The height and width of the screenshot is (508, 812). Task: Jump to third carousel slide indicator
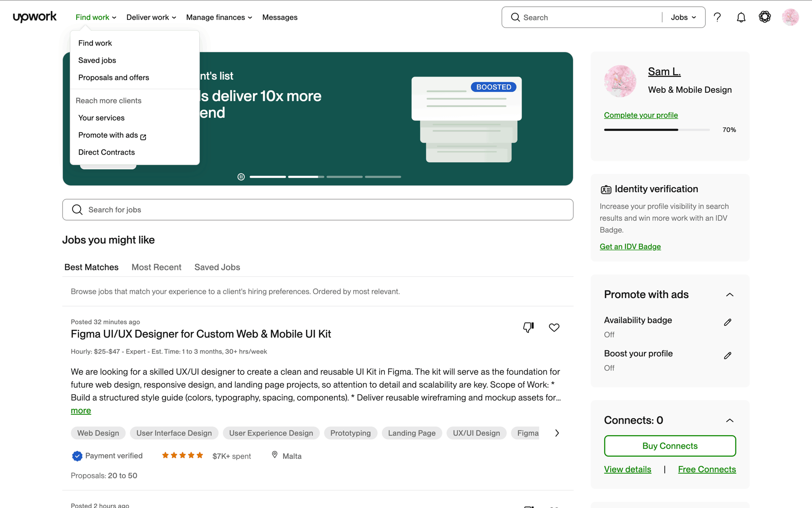point(345,177)
